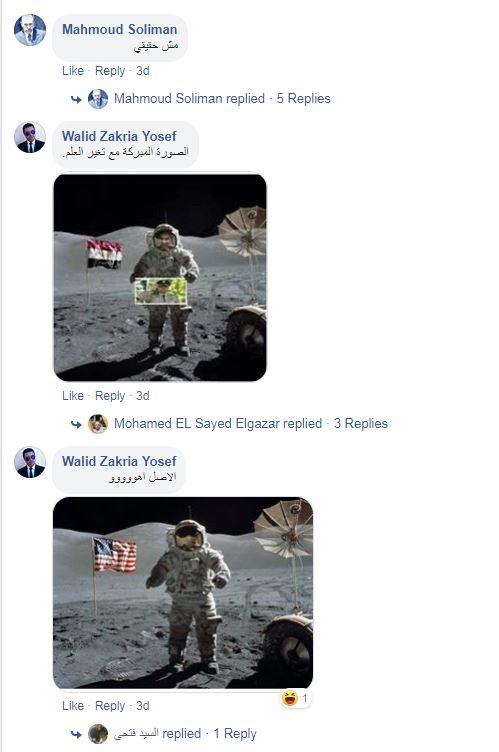Click Mohamed EL Sayed Elgazar's small reply avatar

98,423
